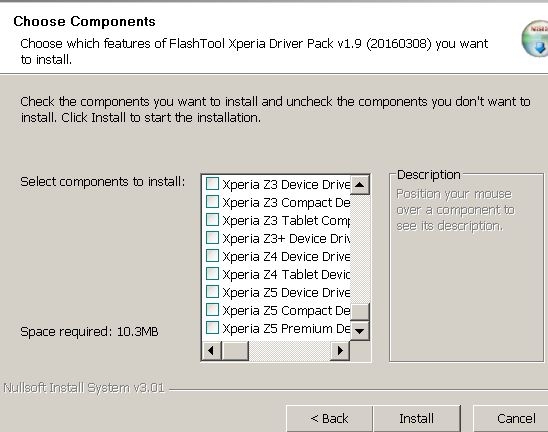
Task: Tick the Xperia Z5 Compact checkbox
Action: [x=212, y=310]
